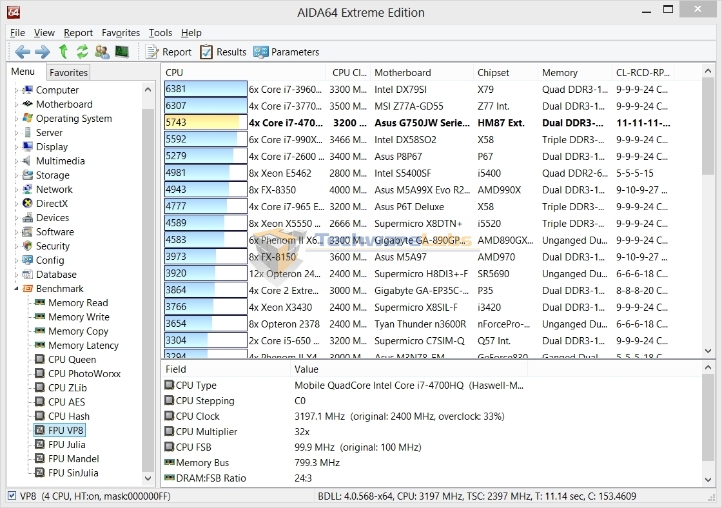This screenshot has width=722, height=508.
Task: Open the Tools menu
Action: tap(160, 33)
